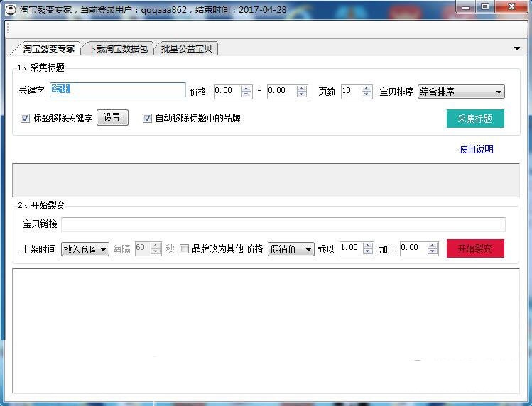Image resolution: width=532 pixels, height=406 pixels.
Task: Decrease the minimum price value
Action: [x=246, y=94]
